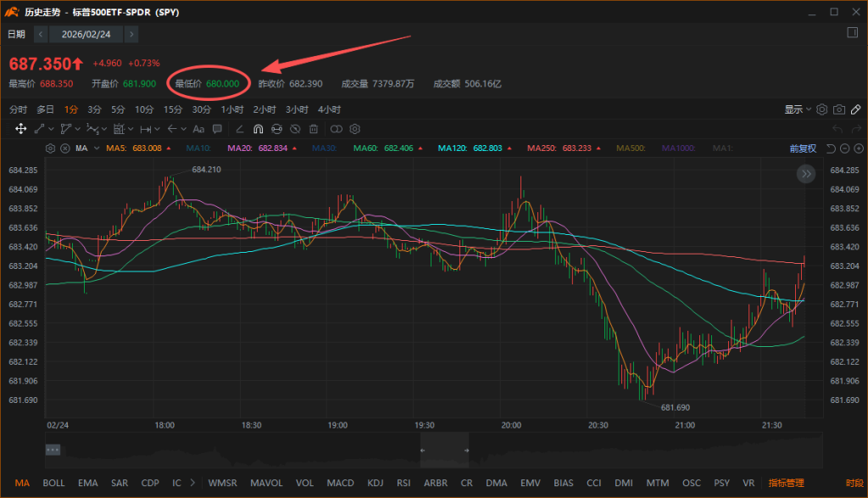Select the text annotation Aa tool
This screenshot has width=868, height=498.
198,129
